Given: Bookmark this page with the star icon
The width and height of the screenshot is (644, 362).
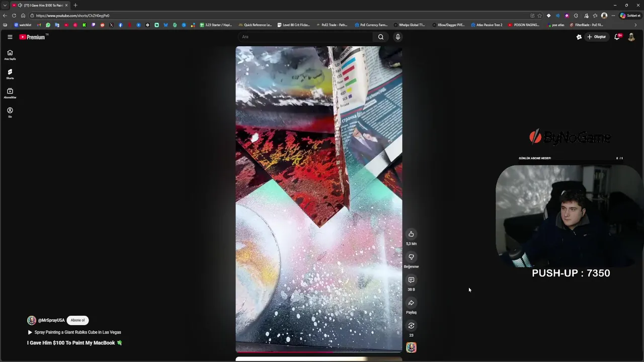Looking at the screenshot, I should coord(539,16).
